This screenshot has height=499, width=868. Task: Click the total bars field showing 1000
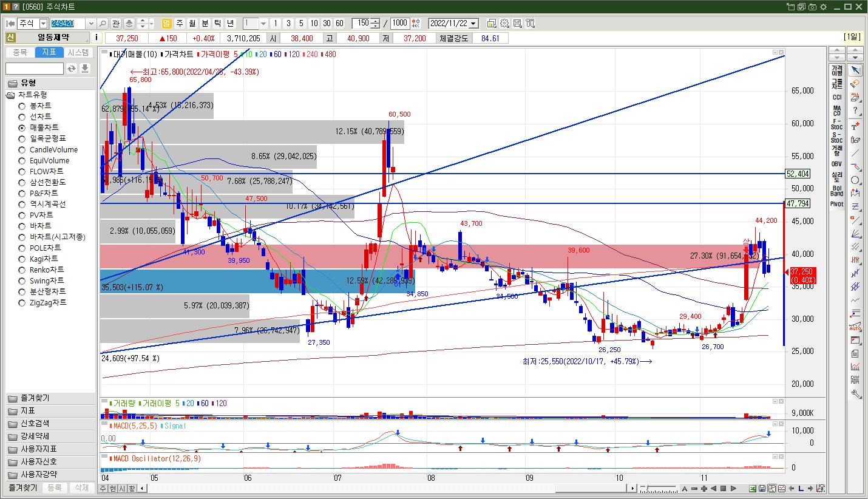pyautogui.click(x=400, y=23)
